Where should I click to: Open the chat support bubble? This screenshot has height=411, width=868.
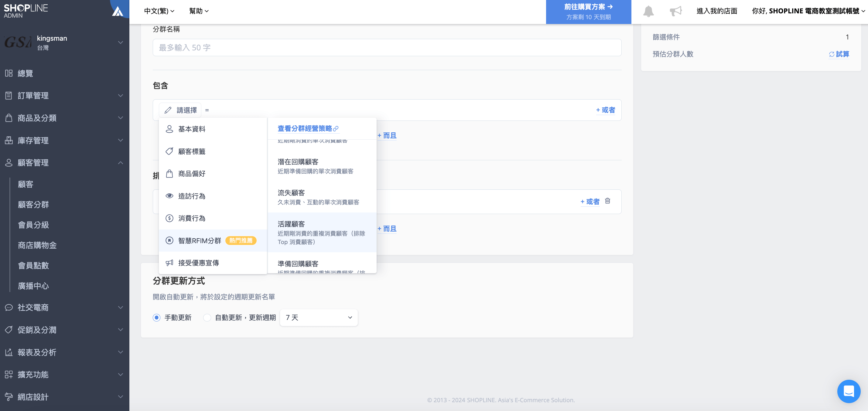point(849,391)
